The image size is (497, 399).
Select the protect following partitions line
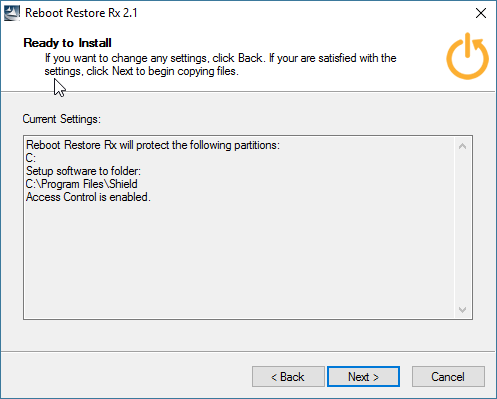pyautogui.click(x=153, y=145)
